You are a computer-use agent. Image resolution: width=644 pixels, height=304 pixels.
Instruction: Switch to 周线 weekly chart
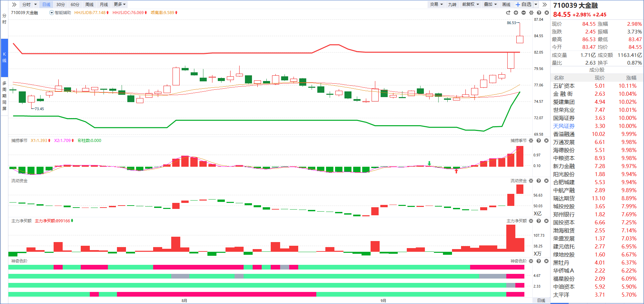click(89, 4)
